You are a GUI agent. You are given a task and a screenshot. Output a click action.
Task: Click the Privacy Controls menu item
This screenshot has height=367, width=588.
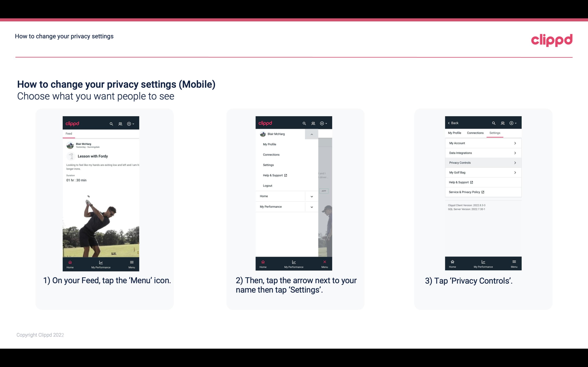[x=483, y=162]
